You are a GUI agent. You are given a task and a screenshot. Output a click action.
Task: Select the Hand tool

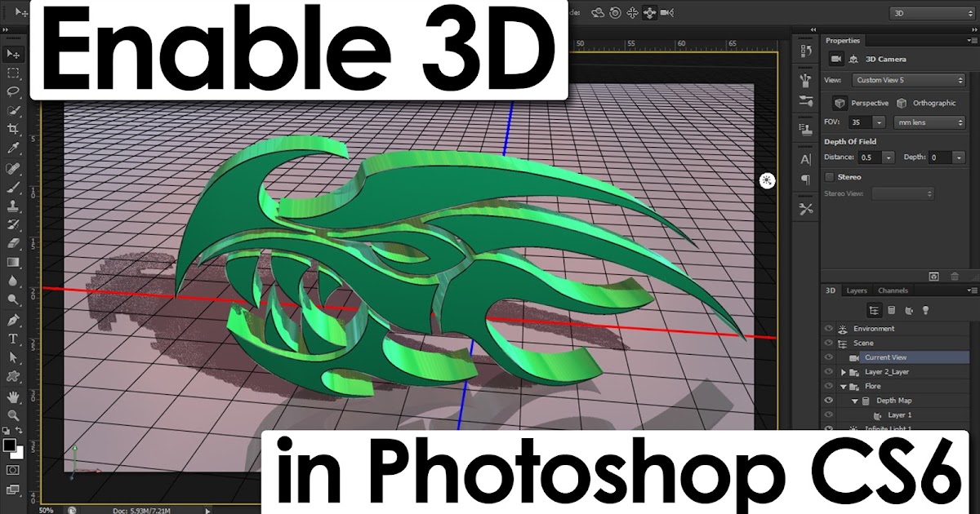(13, 397)
